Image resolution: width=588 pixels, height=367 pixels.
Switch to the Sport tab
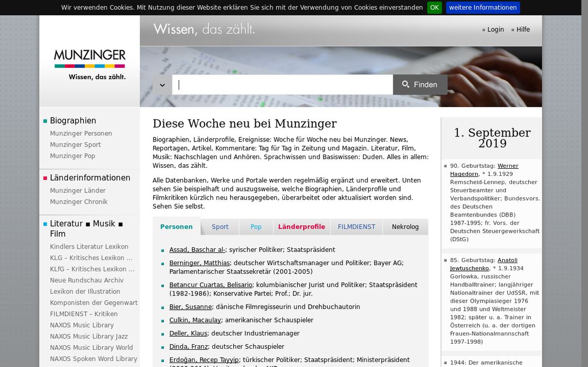point(220,227)
